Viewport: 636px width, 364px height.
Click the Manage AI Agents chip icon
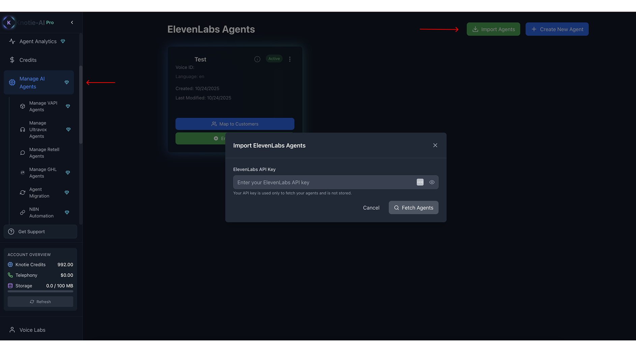click(12, 83)
